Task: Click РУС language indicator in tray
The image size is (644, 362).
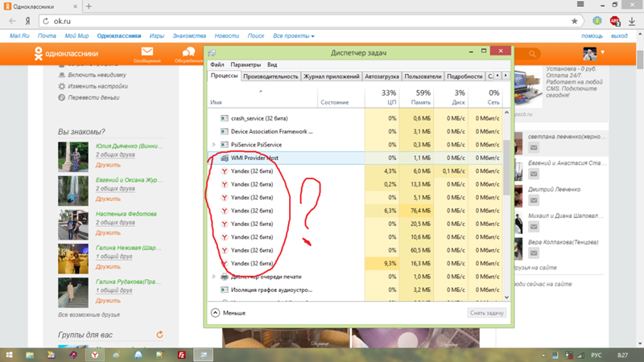Action: tap(597, 355)
